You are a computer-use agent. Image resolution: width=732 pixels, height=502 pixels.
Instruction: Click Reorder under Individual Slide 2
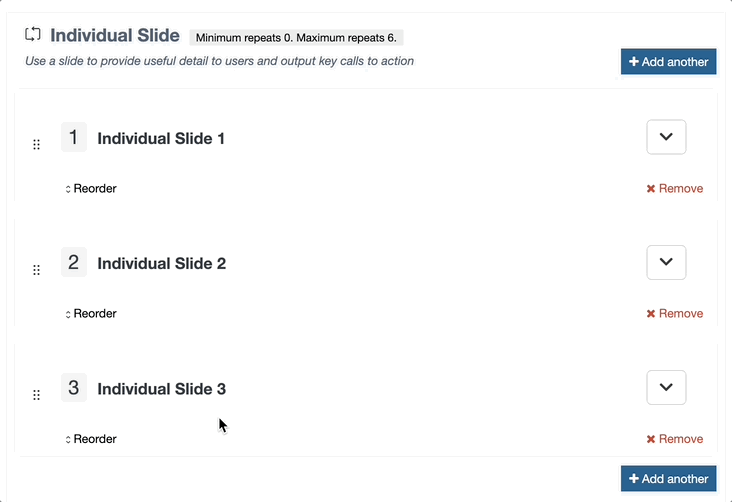click(91, 313)
